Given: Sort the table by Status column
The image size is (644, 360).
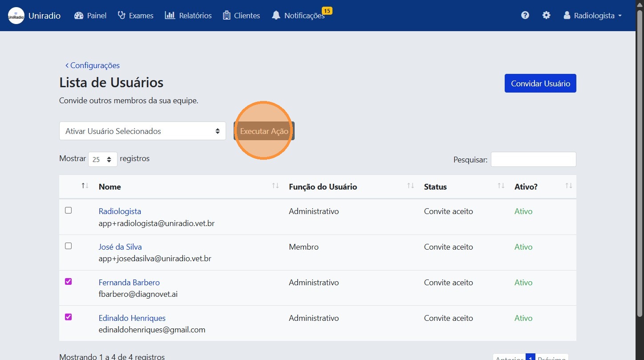Looking at the screenshot, I should point(500,186).
